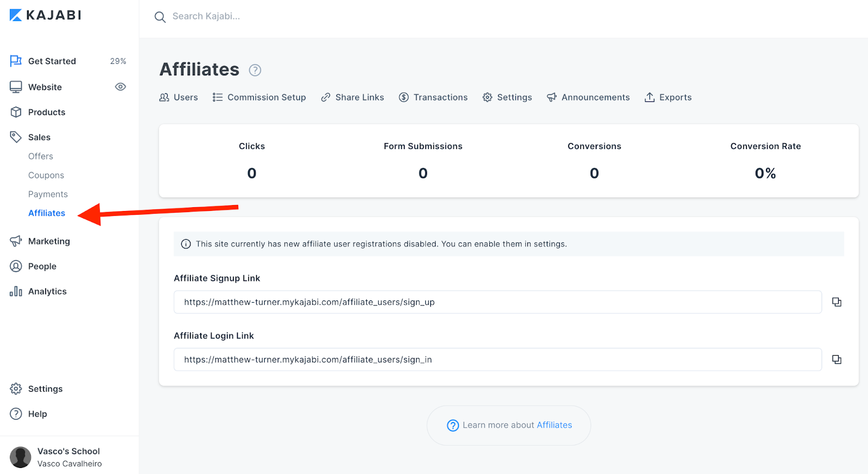Click the Analytics bar chart icon
The height and width of the screenshot is (474, 868).
click(16, 291)
